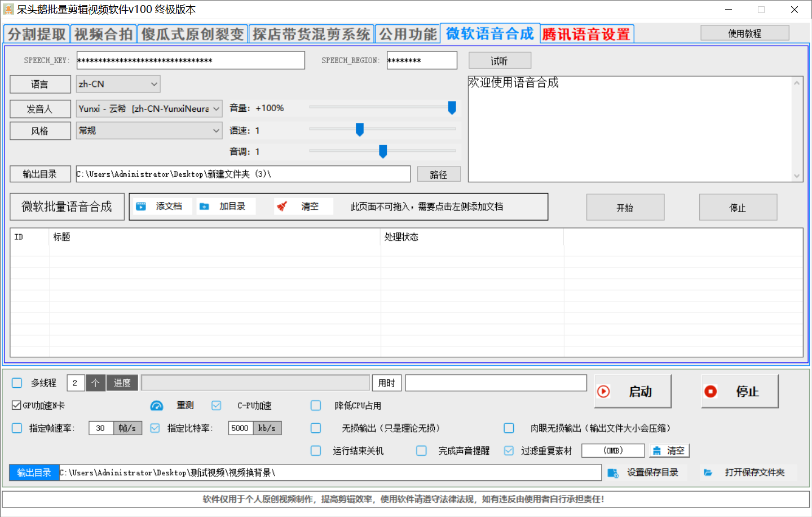Image resolution: width=812 pixels, height=517 pixels.
Task: Toggle the GPU加速N卡 checkbox
Action: click(16, 405)
